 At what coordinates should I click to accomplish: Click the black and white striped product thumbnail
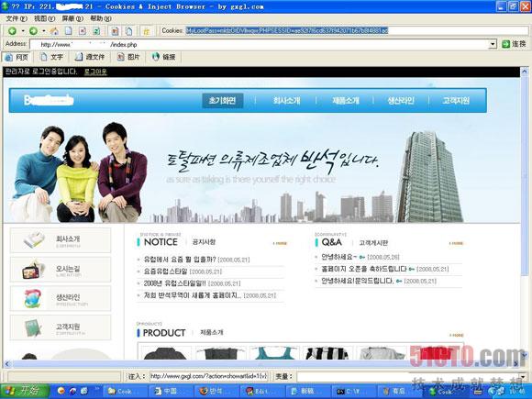pos(327,352)
